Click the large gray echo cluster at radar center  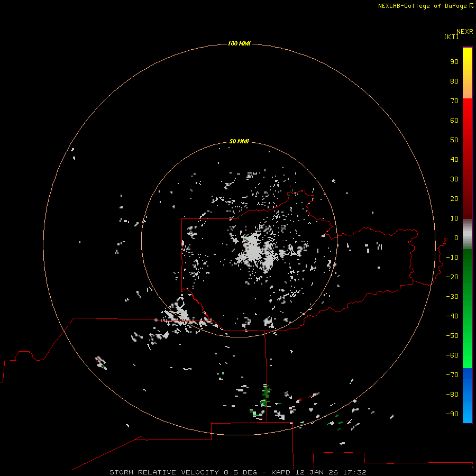255,251
